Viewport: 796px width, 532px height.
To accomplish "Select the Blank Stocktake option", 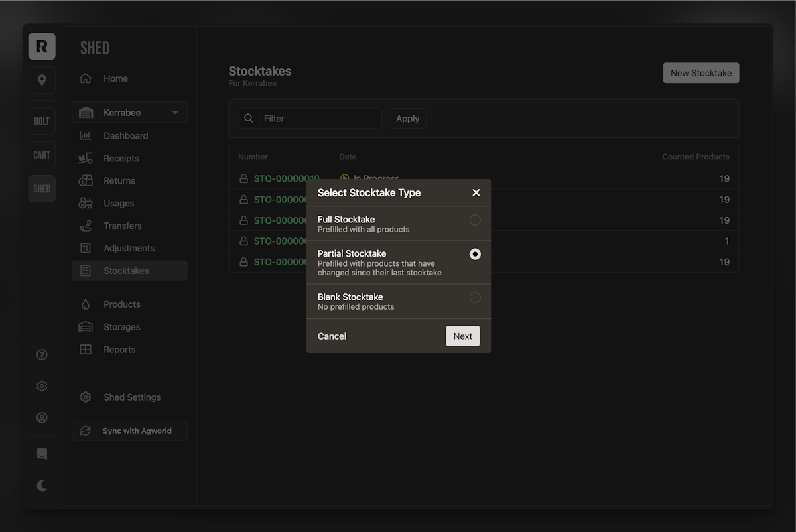I will [x=475, y=297].
